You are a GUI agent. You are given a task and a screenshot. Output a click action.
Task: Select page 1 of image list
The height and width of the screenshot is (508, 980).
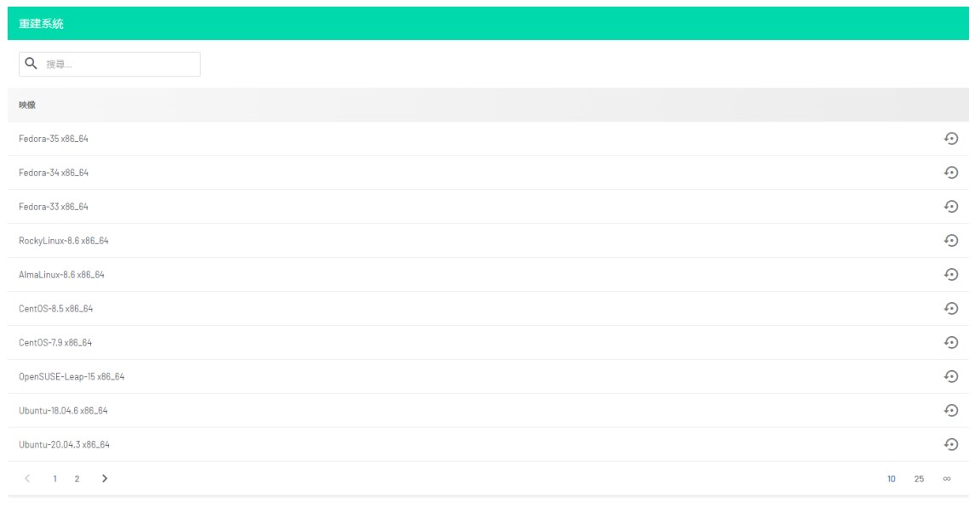(55, 479)
